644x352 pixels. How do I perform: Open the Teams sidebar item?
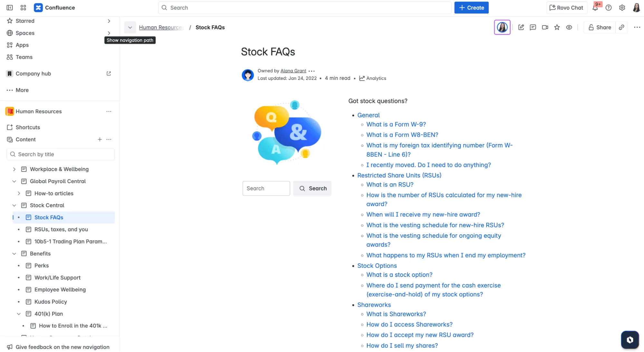tap(24, 57)
